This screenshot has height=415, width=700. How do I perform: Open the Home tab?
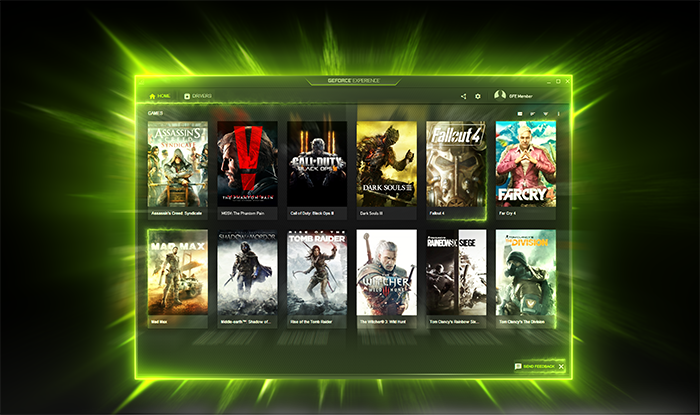click(x=160, y=96)
